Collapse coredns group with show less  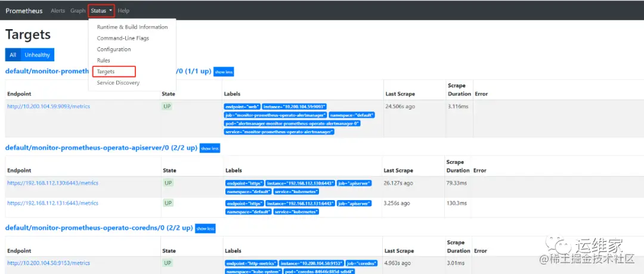205,229
